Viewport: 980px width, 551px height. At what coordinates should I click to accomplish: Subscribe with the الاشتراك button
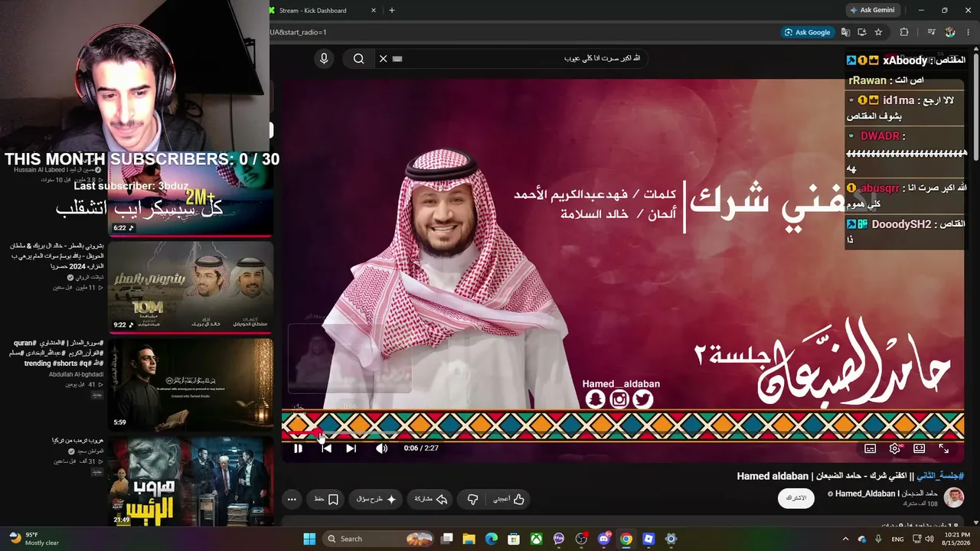pyautogui.click(x=796, y=498)
